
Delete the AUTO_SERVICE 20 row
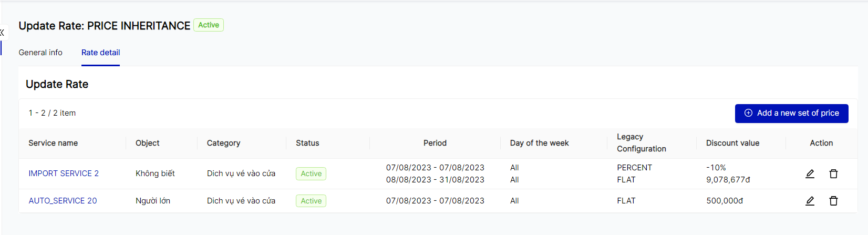(x=833, y=201)
